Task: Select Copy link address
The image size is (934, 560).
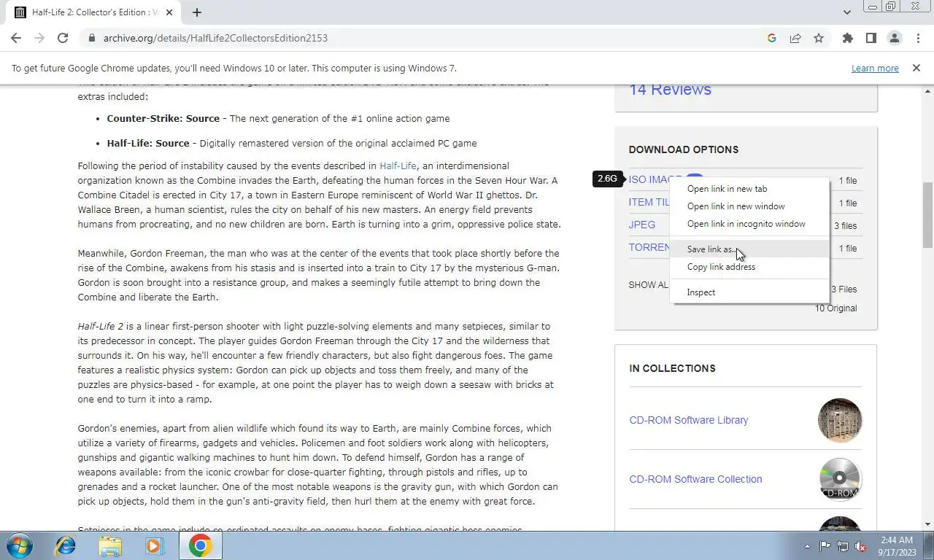Action: [749, 267]
